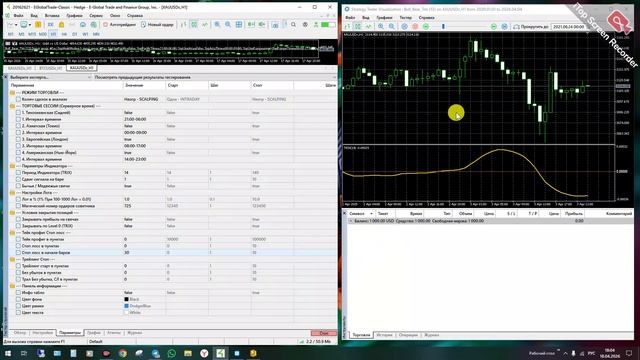
Task: Select value 30 of 'Стоп лосс в начале баров'
Action: click(x=144, y=253)
